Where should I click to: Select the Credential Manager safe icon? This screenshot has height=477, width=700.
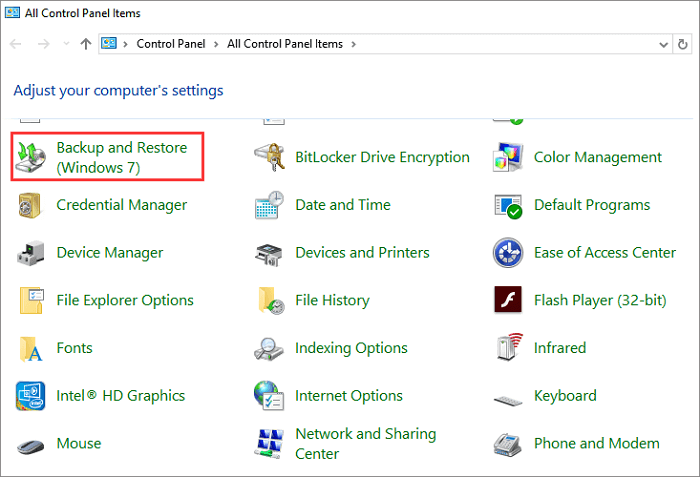pos(32,205)
